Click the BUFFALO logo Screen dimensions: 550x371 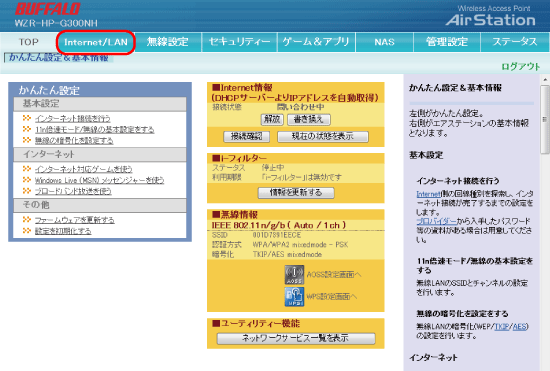48,9
